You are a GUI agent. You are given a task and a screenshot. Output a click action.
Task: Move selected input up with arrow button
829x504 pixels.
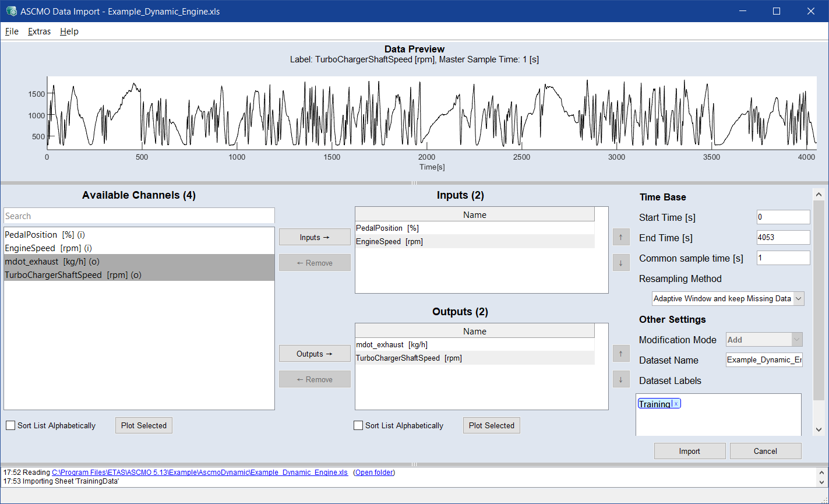[620, 237]
